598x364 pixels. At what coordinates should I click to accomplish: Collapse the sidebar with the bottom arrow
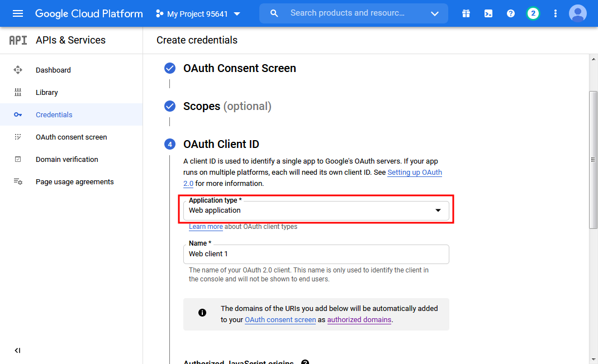[17, 350]
